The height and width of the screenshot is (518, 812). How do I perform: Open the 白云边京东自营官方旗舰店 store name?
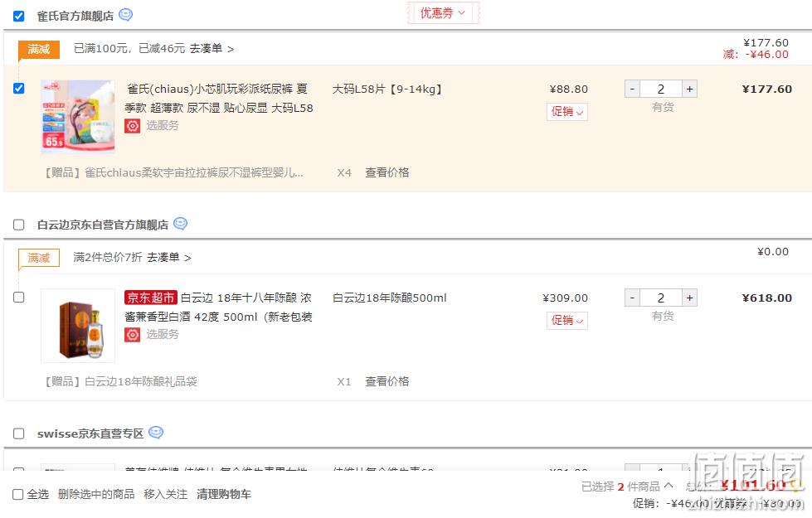(103, 225)
